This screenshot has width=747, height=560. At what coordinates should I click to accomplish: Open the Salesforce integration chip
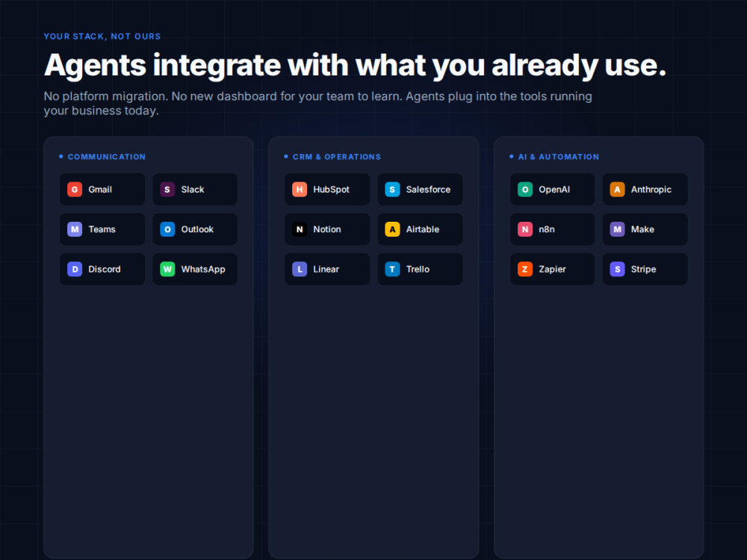[x=420, y=190]
